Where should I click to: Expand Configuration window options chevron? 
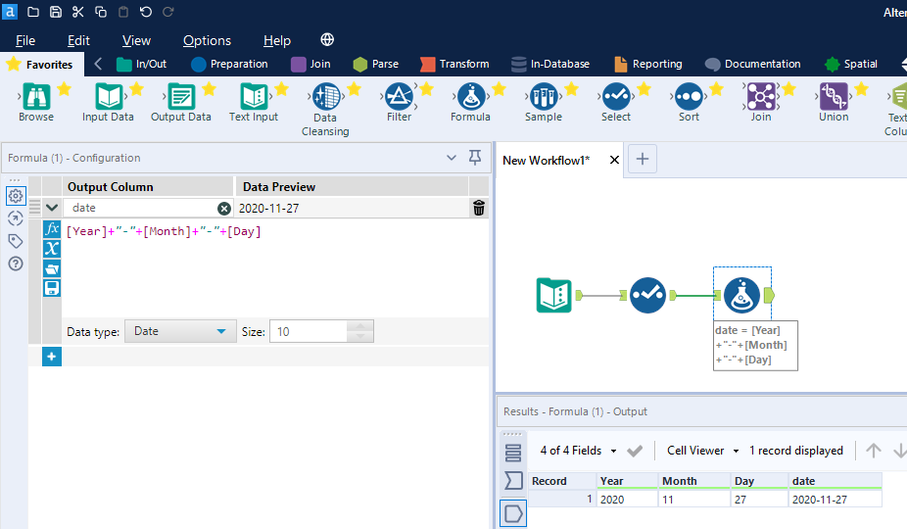(451, 157)
